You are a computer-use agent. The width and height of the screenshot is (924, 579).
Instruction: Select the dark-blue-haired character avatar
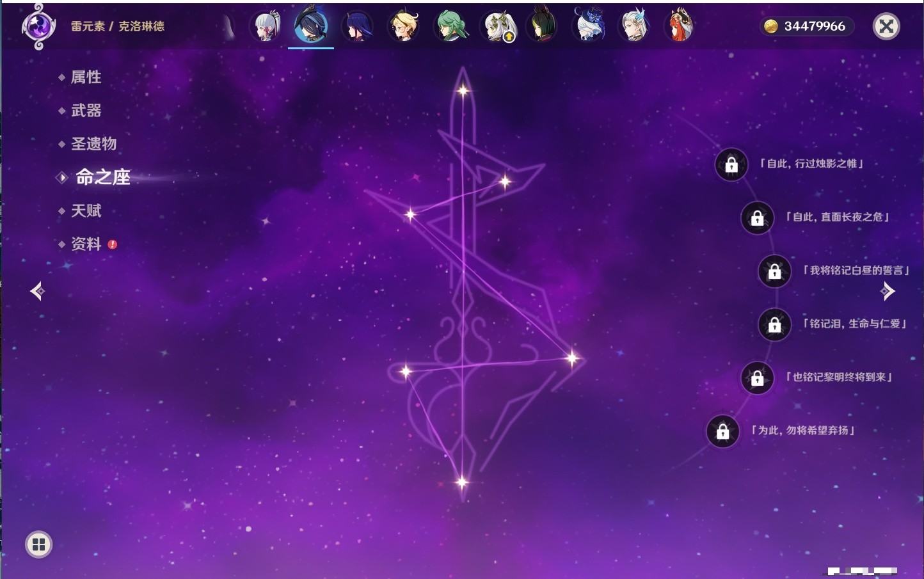pos(357,26)
